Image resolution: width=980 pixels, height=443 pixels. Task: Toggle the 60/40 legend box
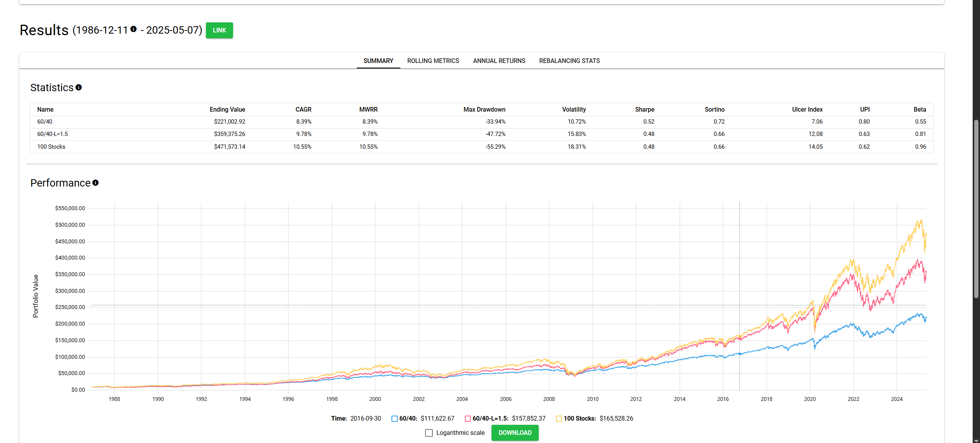[x=394, y=419]
